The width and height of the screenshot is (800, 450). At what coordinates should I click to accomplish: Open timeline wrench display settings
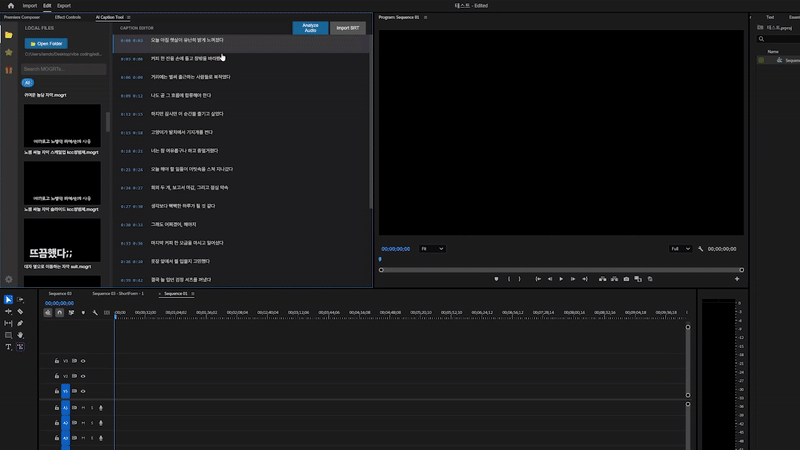click(95, 313)
